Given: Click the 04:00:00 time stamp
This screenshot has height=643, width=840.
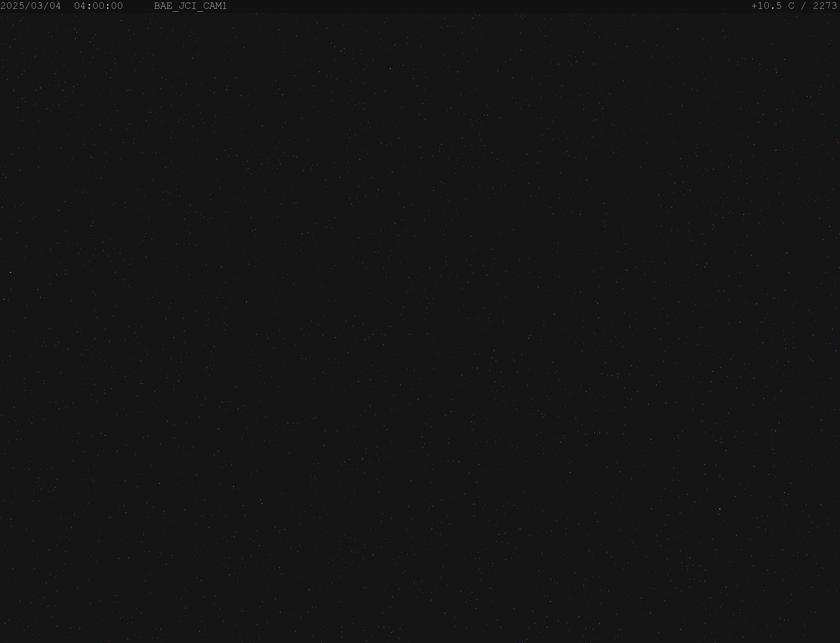Looking at the screenshot, I should (98, 6).
